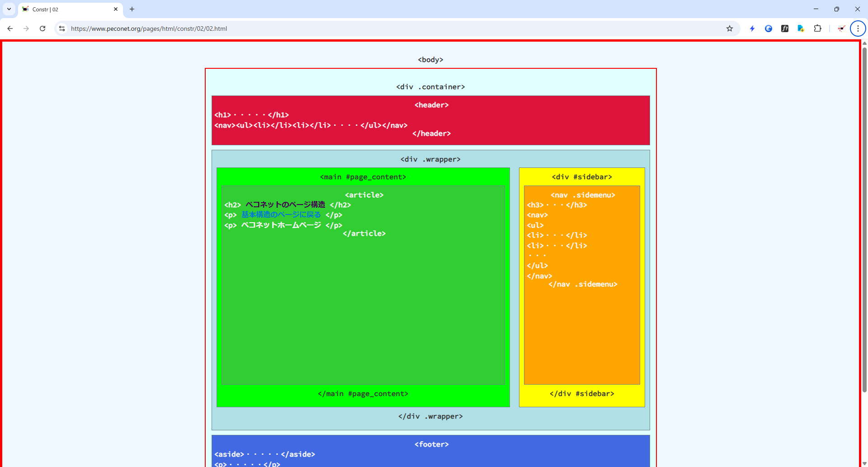This screenshot has height=467, width=868.
Task: Click the forward navigation arrow
Action: 26,29
